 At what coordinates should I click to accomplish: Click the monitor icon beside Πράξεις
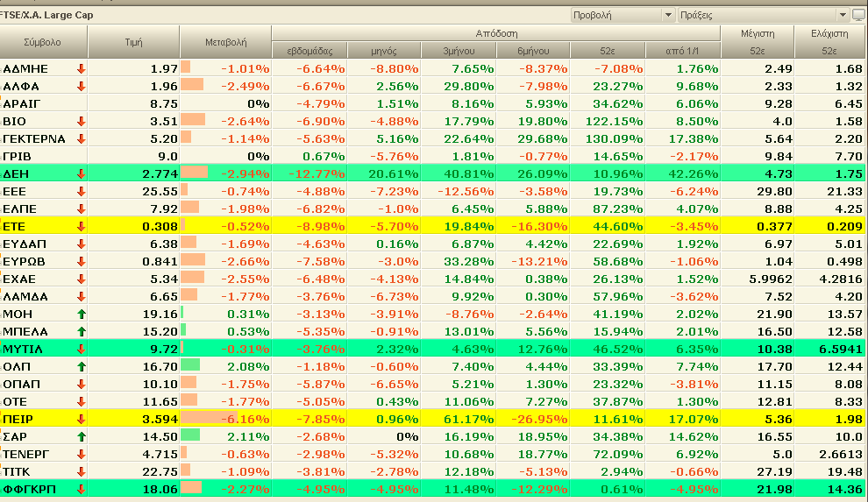859,15
